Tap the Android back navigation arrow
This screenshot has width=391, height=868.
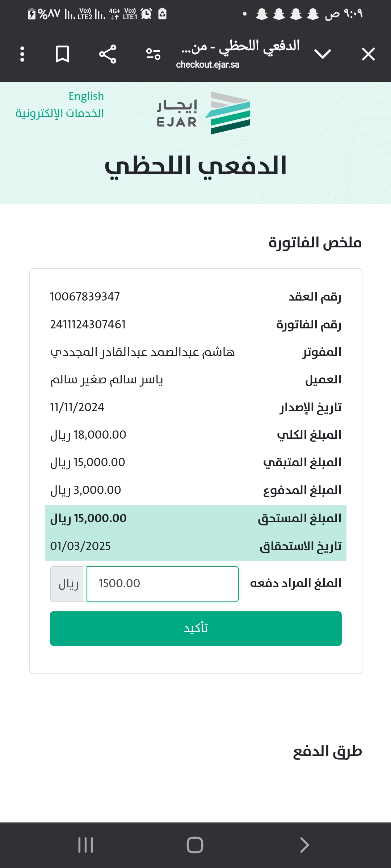coord(304,845)
